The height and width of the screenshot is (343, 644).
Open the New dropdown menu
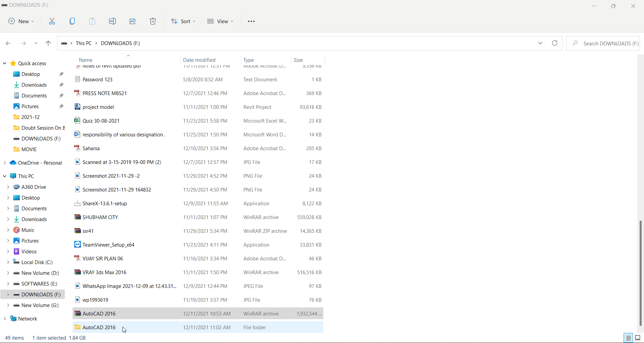pos(21,21)
